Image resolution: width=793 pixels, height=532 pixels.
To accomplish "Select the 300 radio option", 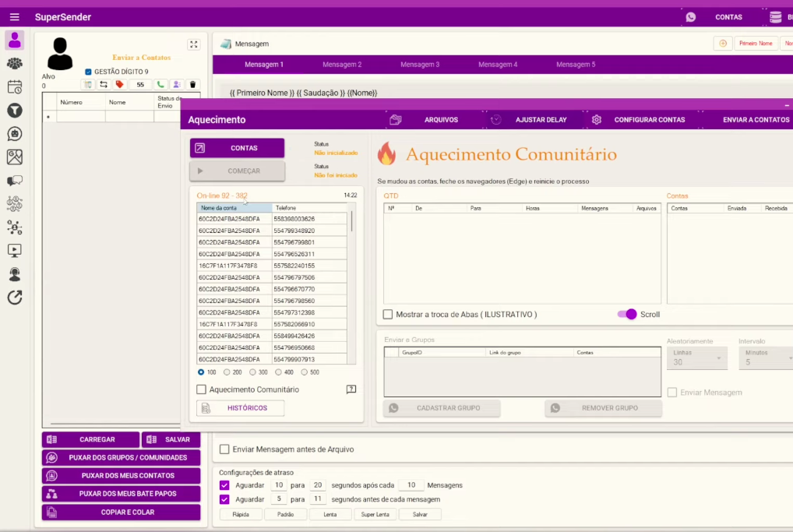I will [x=252, y=372].
